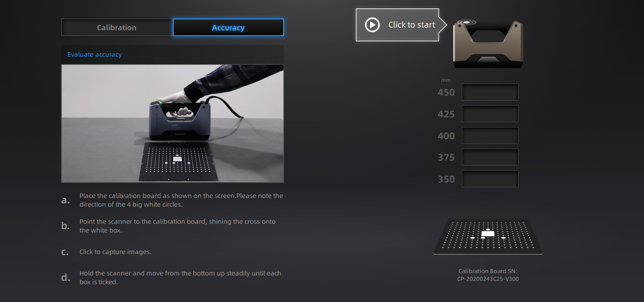Viewport: 644px width, 302px height.
Task: Click the white box on the calibration board graphic
Action: (487, 233)
